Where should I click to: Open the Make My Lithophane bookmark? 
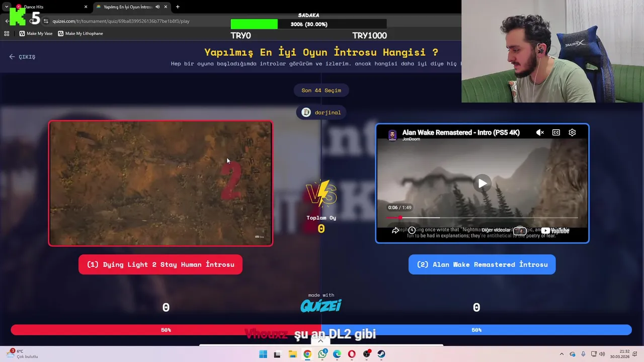(80, 34)
